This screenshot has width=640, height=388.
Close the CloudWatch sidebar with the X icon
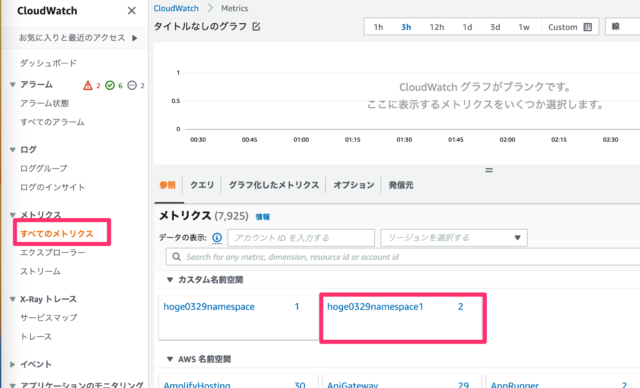[x=131, y=11]
